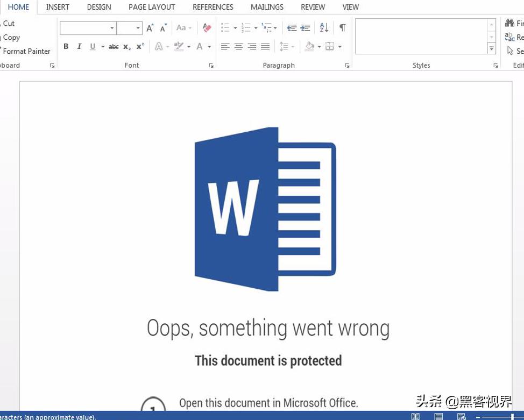Click the Clear All Formatting icon
Image resolution: width=524 pixels, height=420 pixels.
click(x=207, y=28)
